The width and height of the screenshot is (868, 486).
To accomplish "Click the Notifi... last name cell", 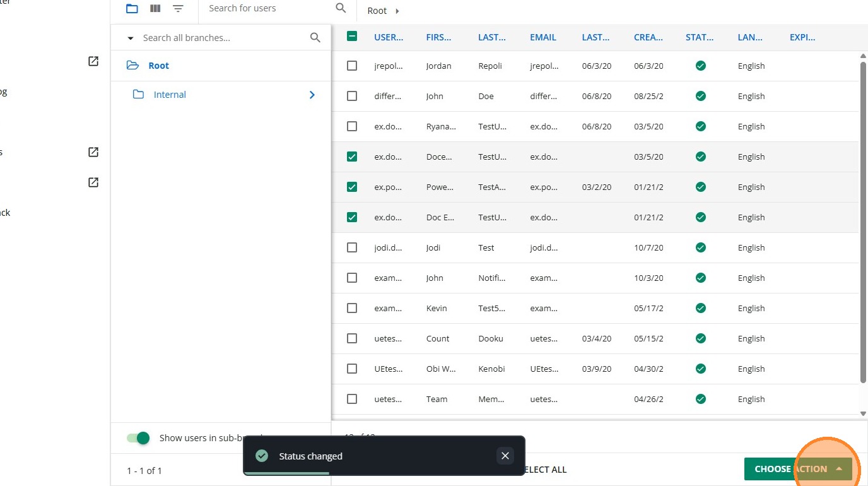I will tap(492, 278).
